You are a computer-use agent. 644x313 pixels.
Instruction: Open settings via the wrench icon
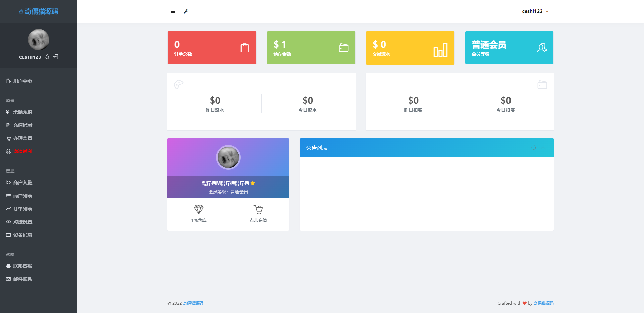186,11
